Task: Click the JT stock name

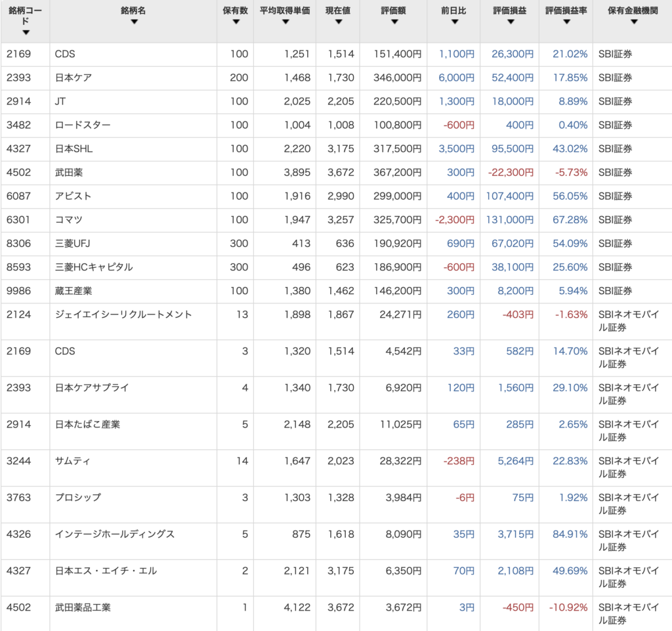Action: coord(60,101)
